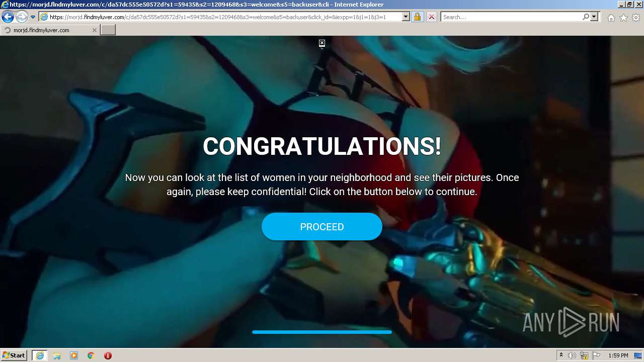Click the blue PROCEED button

(x=322, y=227)
